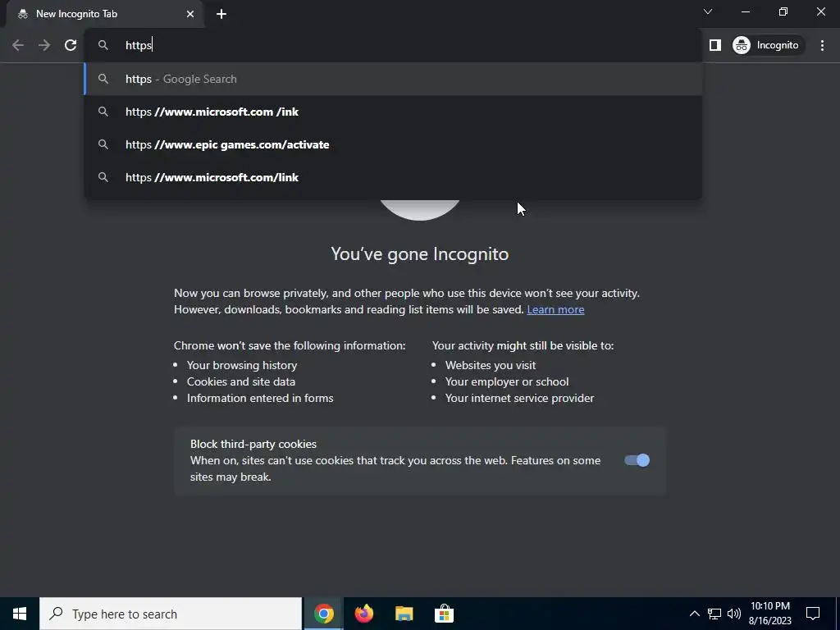Toggle Block third-party cookies switch
840x630 pixels.
[637, 460]
